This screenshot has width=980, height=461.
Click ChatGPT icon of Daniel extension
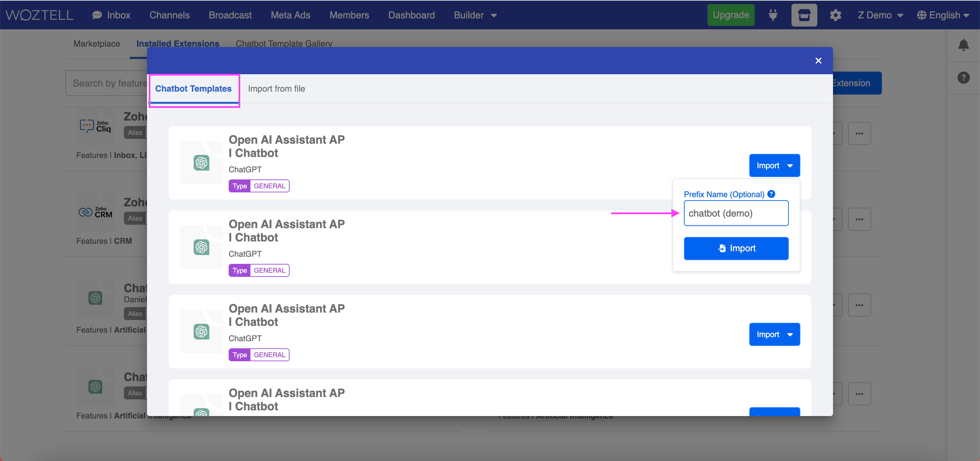tap(95, 298)
